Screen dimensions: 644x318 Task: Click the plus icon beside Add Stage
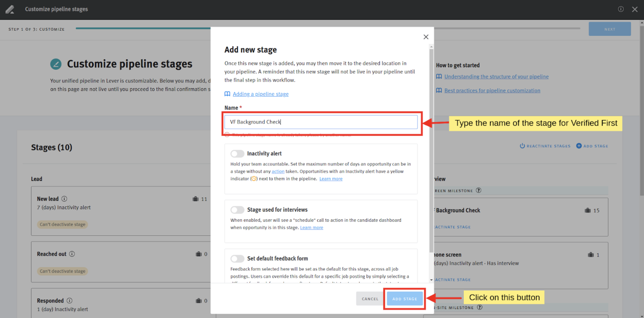click(x=579, y=146)
